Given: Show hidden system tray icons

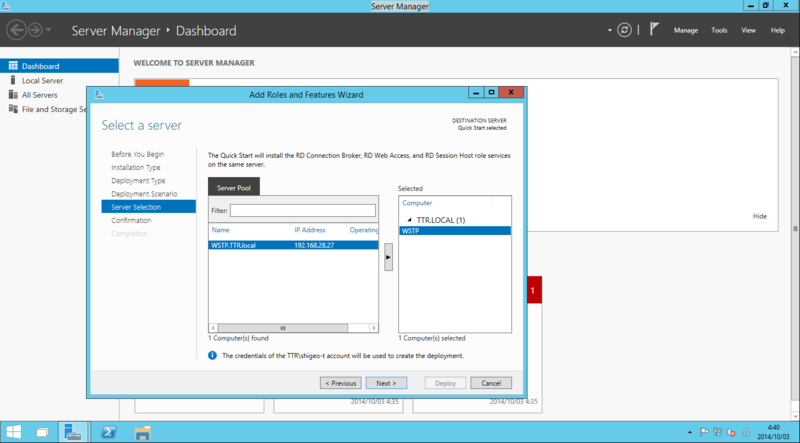Looking at the screenshot, I should pos(690,432).
